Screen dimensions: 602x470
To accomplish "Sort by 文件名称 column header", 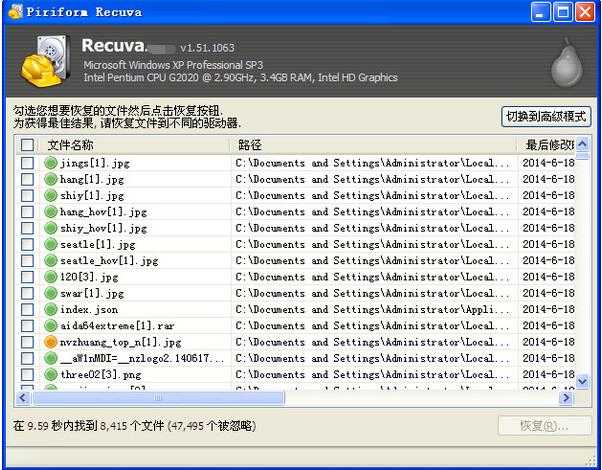I will click(x=134, y=145).
